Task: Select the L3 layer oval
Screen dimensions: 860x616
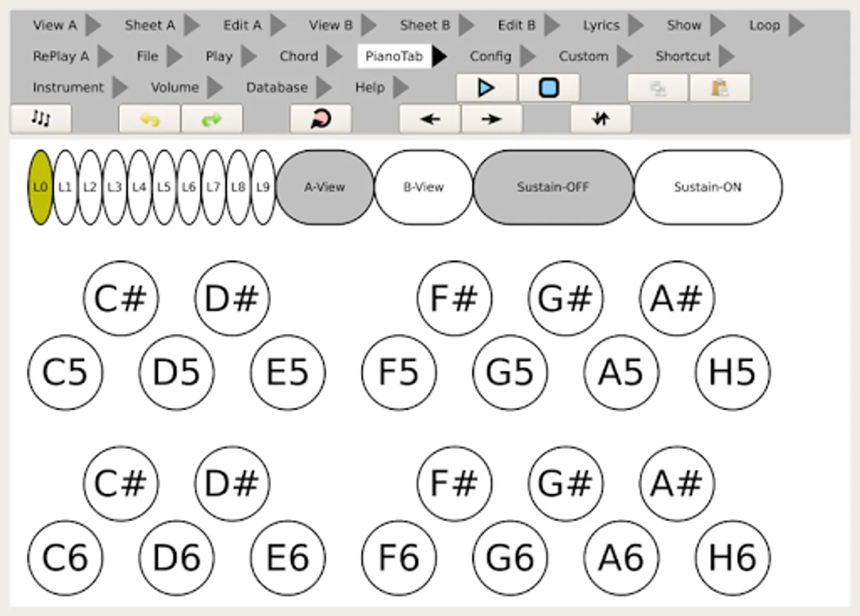Action: [x=114, y=188]
